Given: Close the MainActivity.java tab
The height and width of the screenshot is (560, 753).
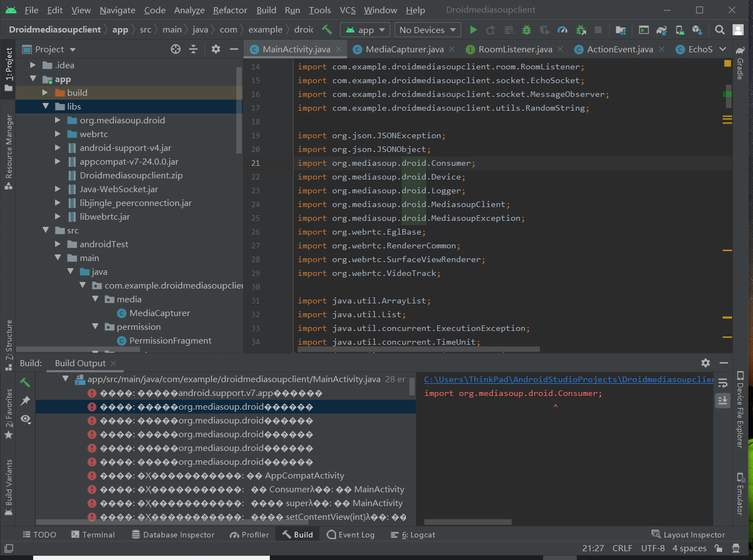Looking at the screenshot, I should pyautogui.click(x=339, y=49).
